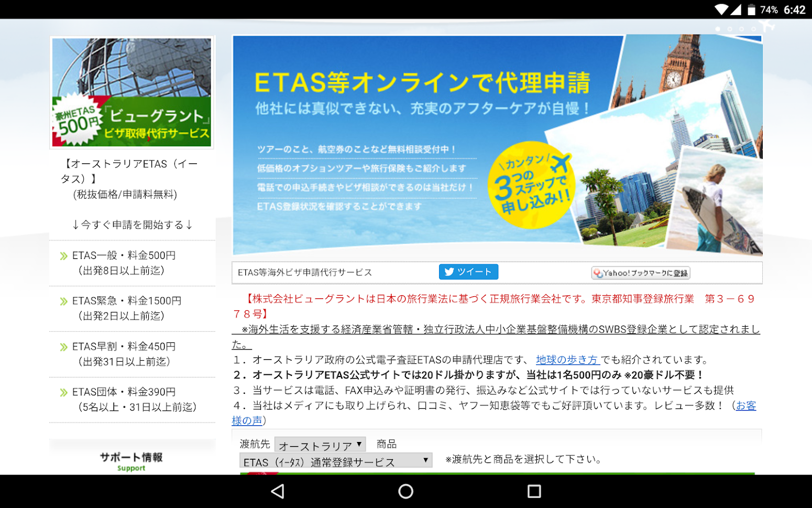Screen dimensions: 812x508
Task: Open the 地球の歩き方 link
Action: coord(567,360)
